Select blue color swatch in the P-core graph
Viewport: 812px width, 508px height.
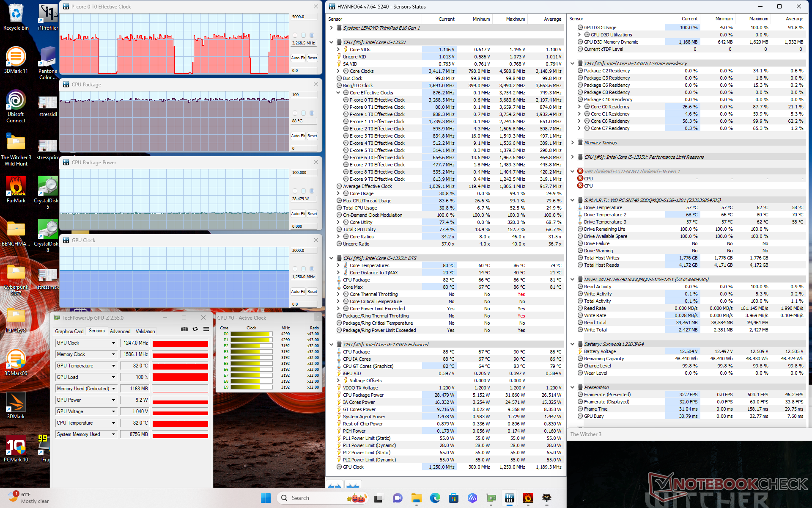312,35
